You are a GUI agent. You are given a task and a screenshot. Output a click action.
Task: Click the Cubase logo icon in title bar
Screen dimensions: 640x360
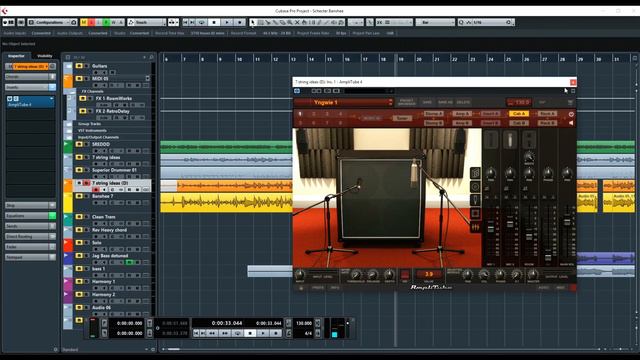[4, 11]
